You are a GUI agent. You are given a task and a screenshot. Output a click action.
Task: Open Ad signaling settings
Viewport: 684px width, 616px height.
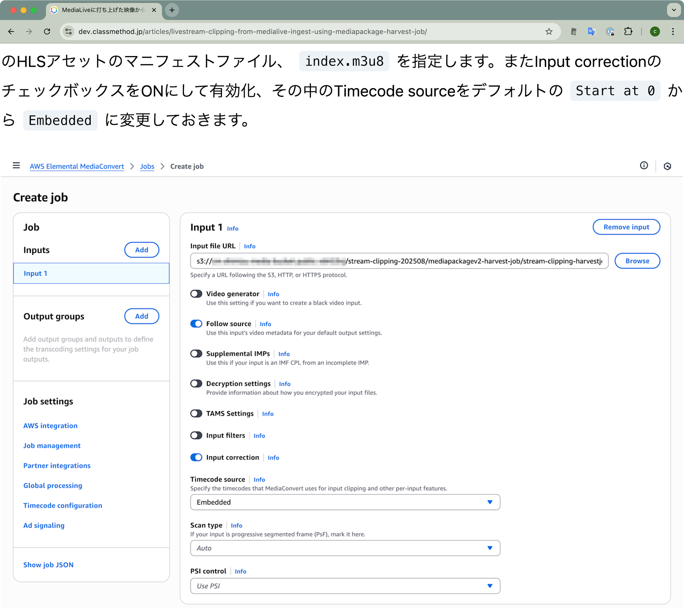tap(44, 525)
